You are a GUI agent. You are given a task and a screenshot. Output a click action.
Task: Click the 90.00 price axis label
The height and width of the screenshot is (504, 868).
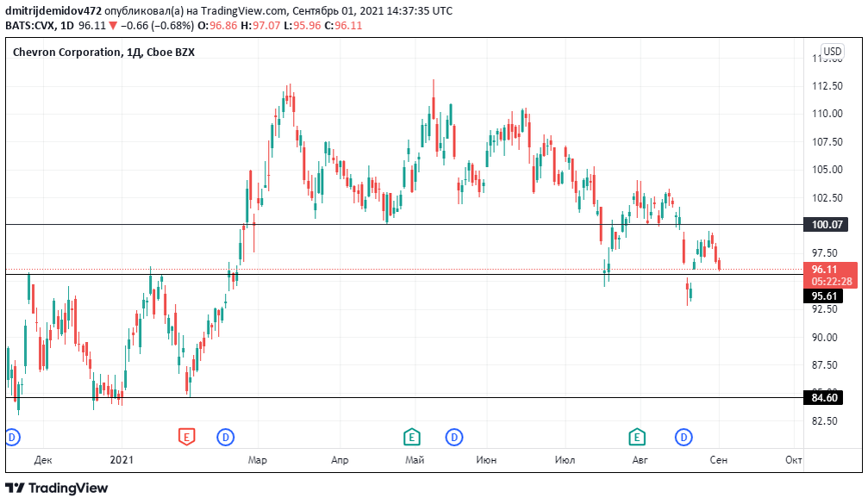point(824,337)
